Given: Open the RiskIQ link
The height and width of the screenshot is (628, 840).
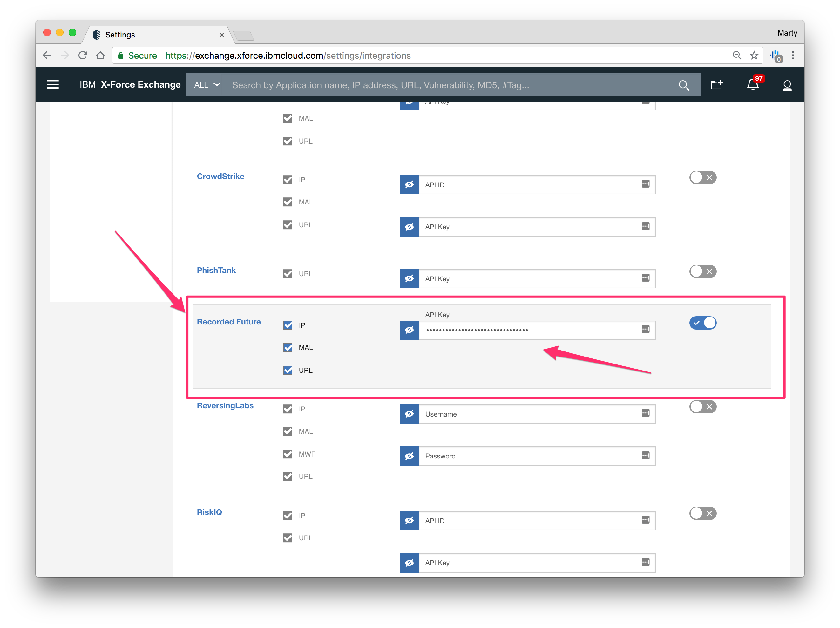Looking at the screenshot, I should click(x=209, y=512).
